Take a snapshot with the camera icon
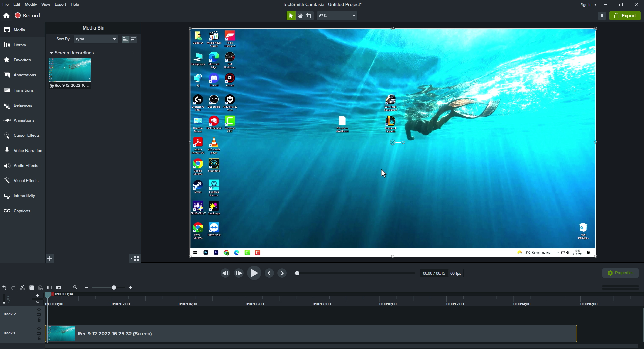 [59, 288]
